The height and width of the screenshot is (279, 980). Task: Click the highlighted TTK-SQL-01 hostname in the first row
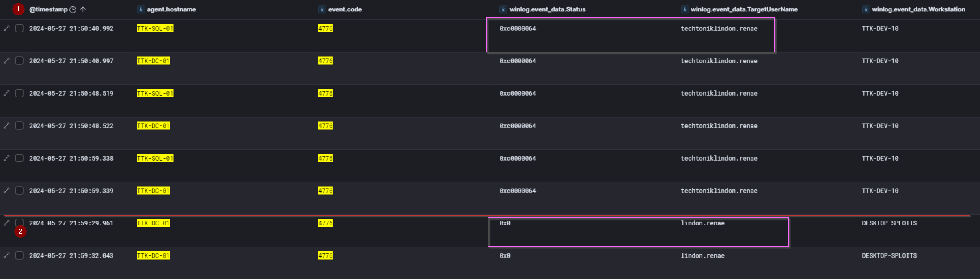[155, 28]
